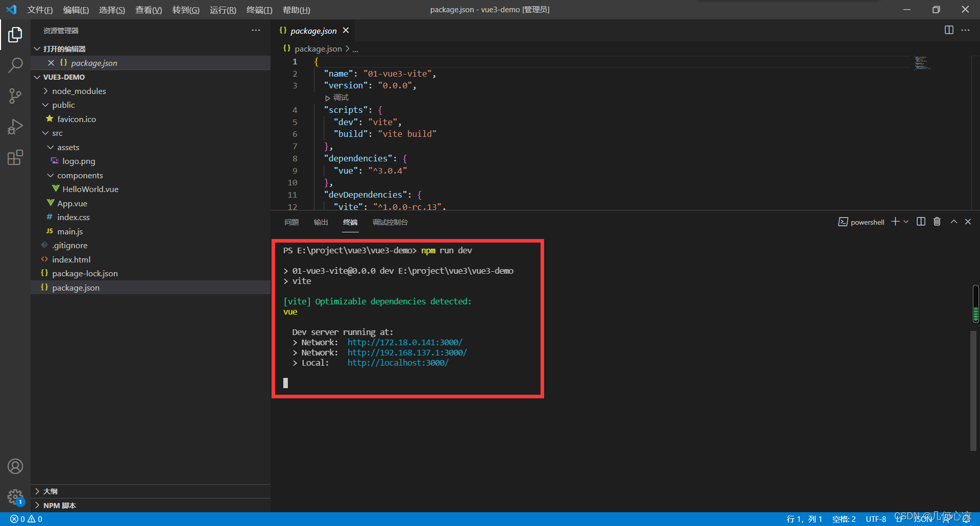This screenshot has height=526, width=980.
Task: Open the http://localhost:3000/ link in terminal
Action: pyautogui.click(x=398, y=363)
